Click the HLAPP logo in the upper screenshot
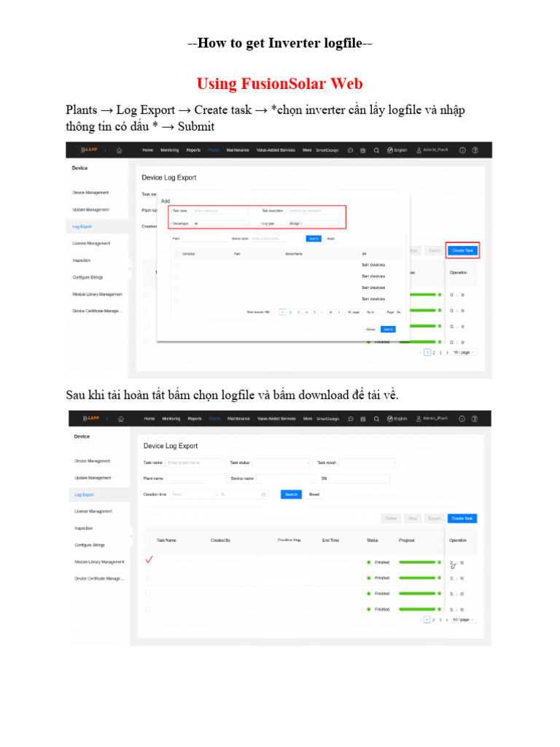 tap(89, 150)
